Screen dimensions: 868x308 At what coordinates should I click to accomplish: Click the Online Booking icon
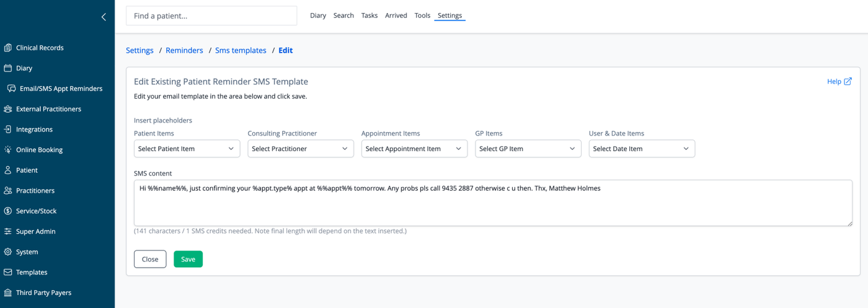coord(8,150)
